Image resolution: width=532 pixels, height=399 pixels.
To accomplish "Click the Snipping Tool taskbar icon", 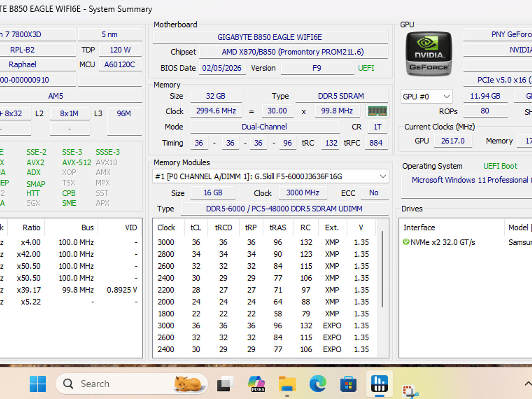I will [410, 391].
